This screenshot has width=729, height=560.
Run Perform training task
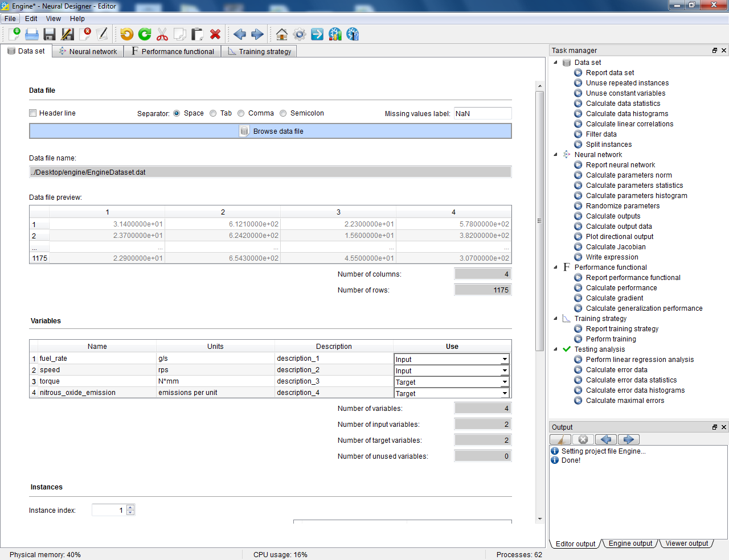pyautogui.click(x=611, y=339)
